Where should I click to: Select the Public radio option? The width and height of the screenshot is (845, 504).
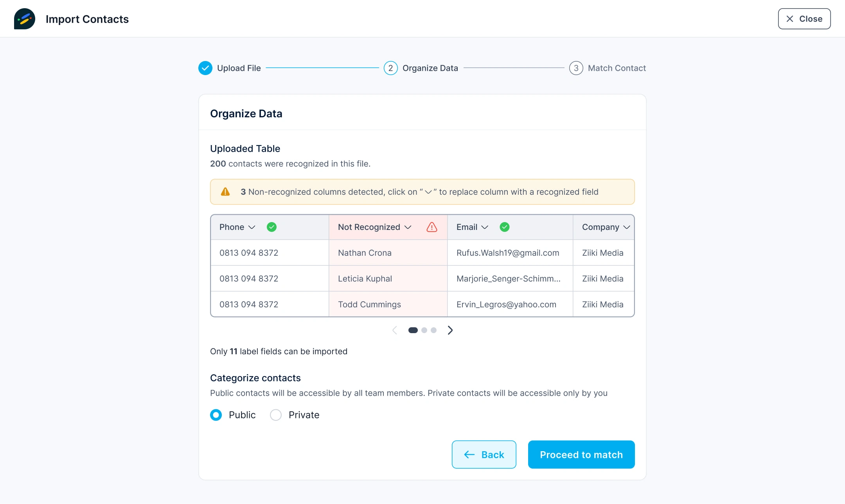(x=216, y=415)
